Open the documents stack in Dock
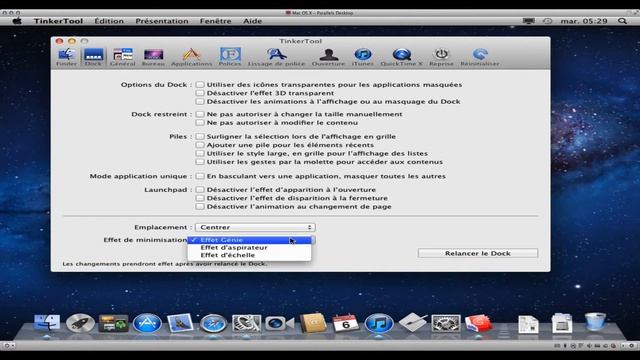 tap(529, 324)
